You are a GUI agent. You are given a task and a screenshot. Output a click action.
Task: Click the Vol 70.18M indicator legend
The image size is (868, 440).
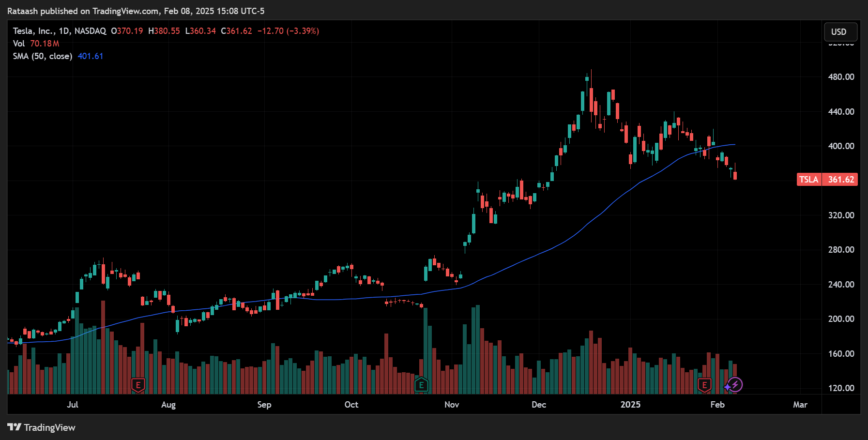(x=36, y=44)
